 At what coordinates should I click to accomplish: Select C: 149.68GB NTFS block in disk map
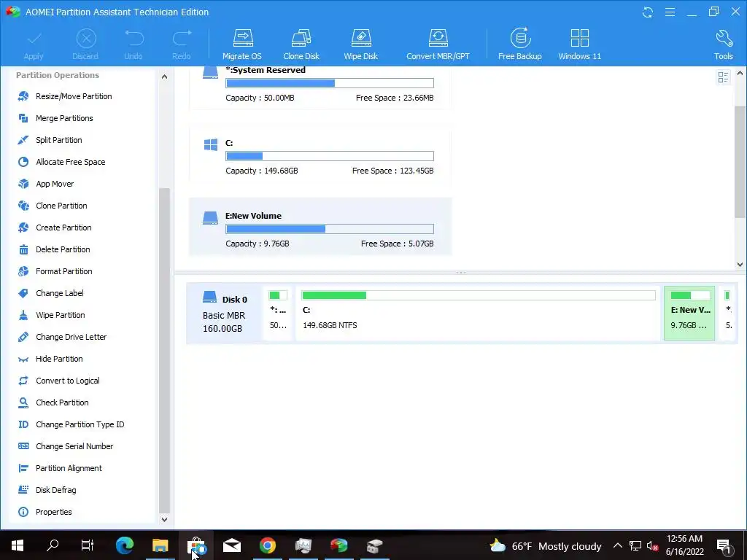pyautogui.click(x=478, y=314)
